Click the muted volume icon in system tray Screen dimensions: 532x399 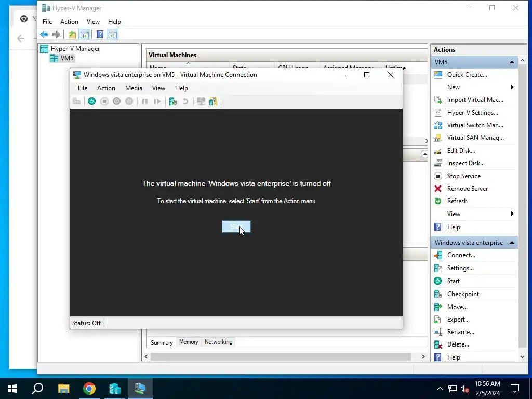click(x=465, y=389)
